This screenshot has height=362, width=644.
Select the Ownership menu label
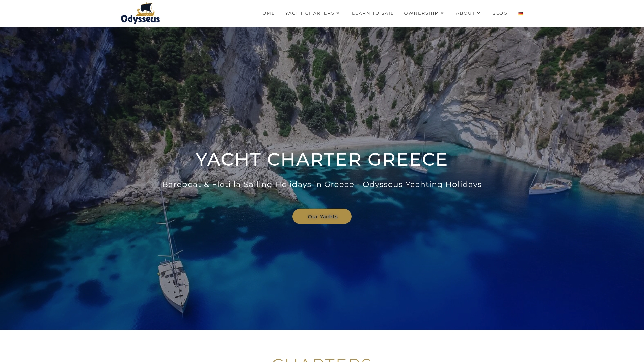tap(421, 13)
